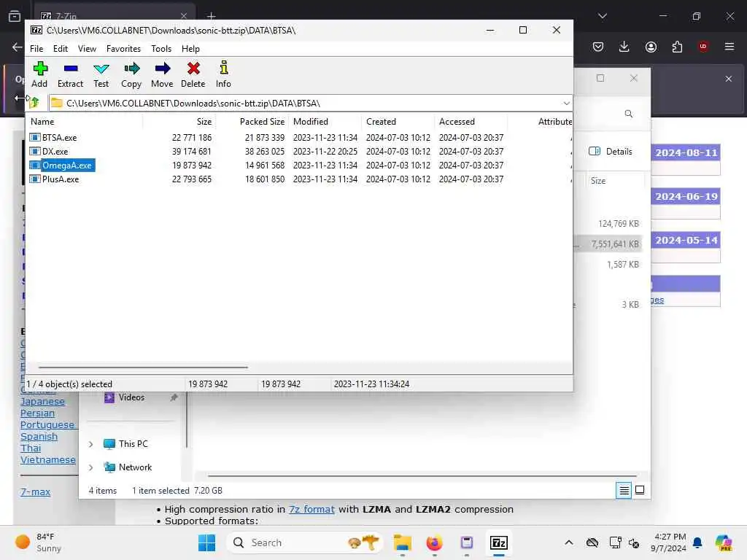Click the PlusA.exe file icon

[35, 179]
